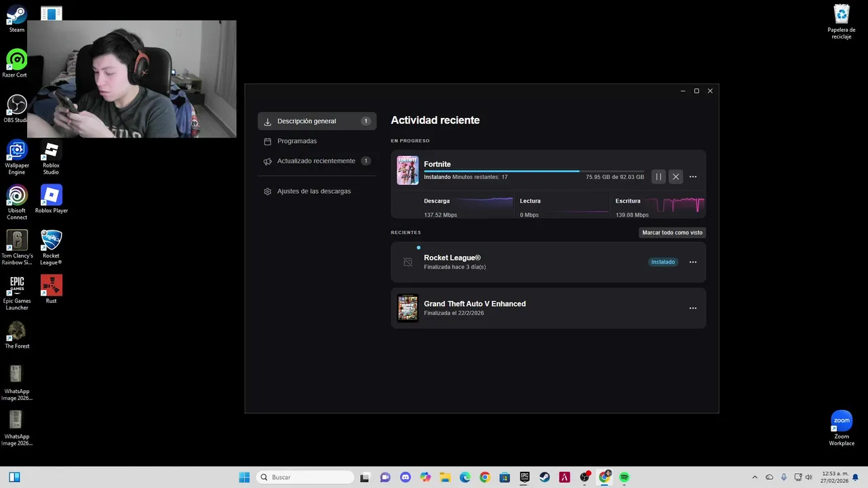Open the Ubisoft Connect desktop icon
The width and height of the screenshot is (868, 488).
point(17,202)
